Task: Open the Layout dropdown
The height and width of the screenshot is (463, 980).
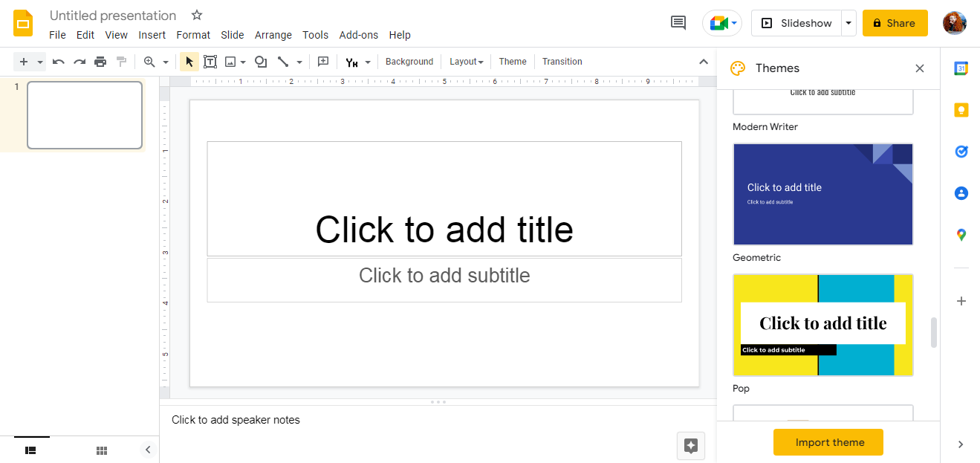Action: tap(466, 62)
